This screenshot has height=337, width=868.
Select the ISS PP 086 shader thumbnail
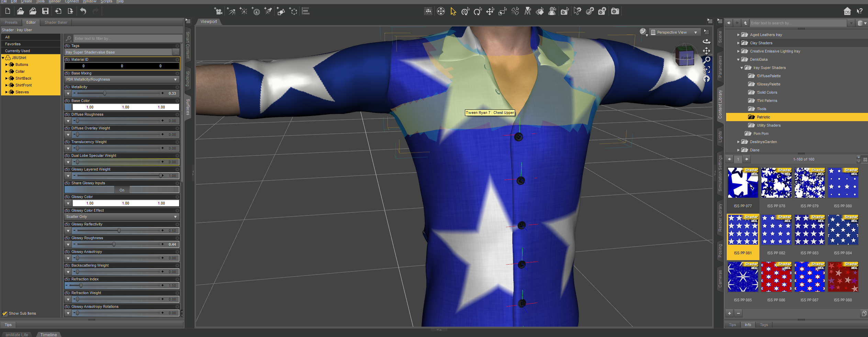pyautogui.click(x=776, y=277)
